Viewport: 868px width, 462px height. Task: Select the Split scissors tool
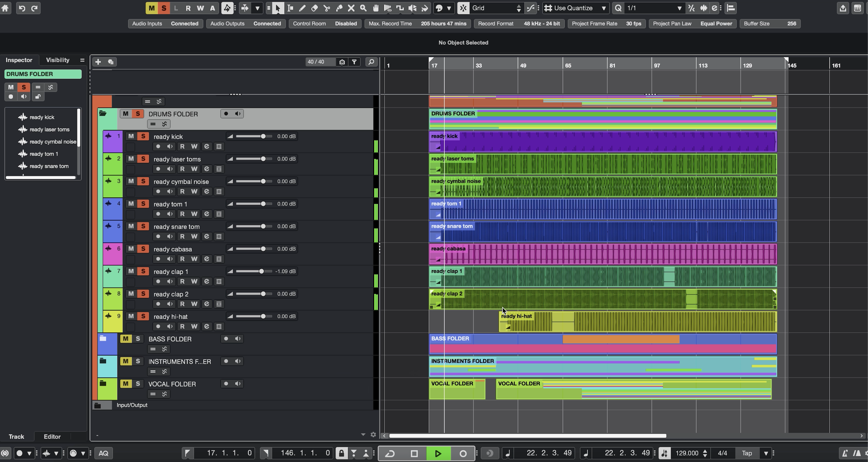tap(326, 8)
